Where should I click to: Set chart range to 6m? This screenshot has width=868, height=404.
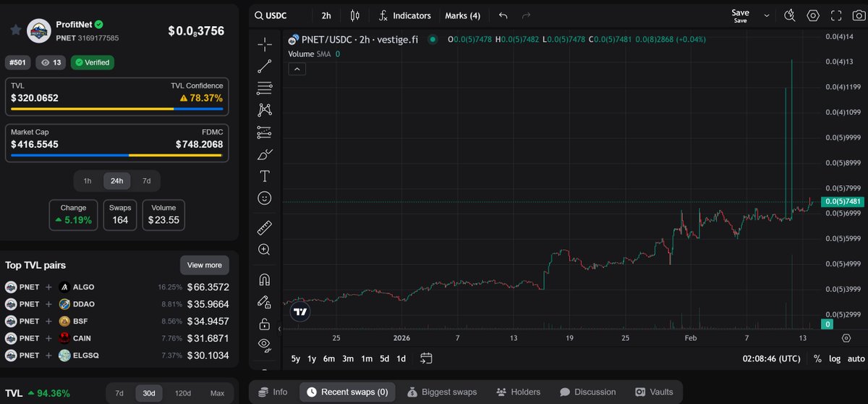[329, 358]
